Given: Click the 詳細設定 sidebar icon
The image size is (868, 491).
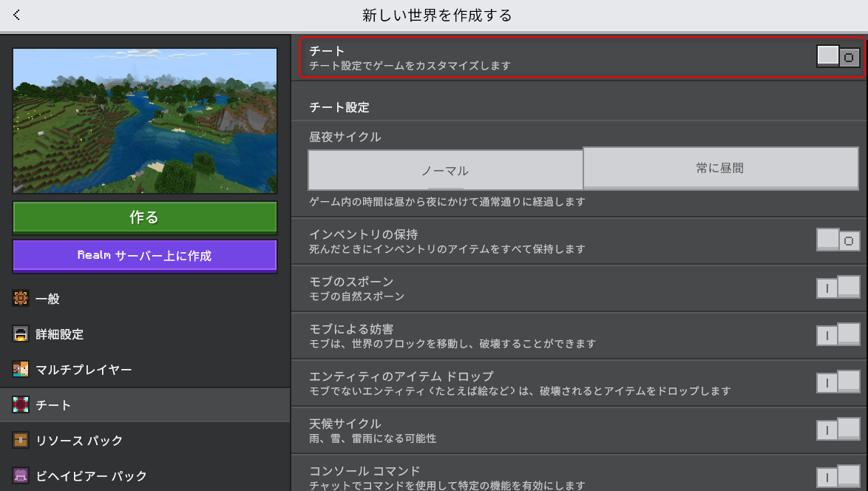Looking at the screenshot, I should click(21, 333).
